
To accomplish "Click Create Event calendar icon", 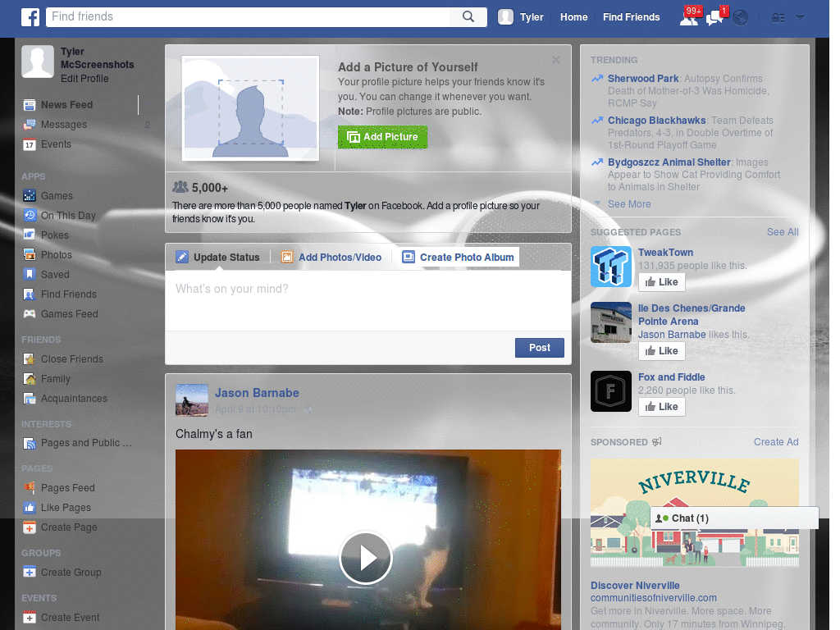I will pyautogui.click(x=30, y=618).
